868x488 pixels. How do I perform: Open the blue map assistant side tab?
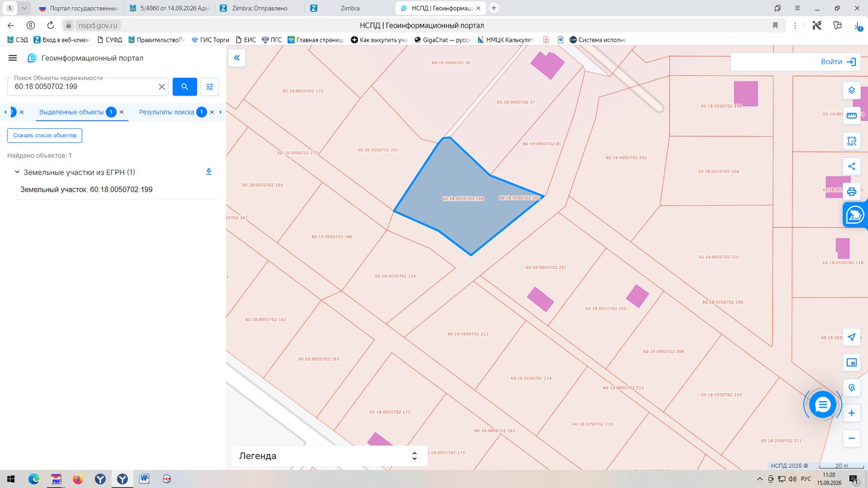tap(855, 215)
